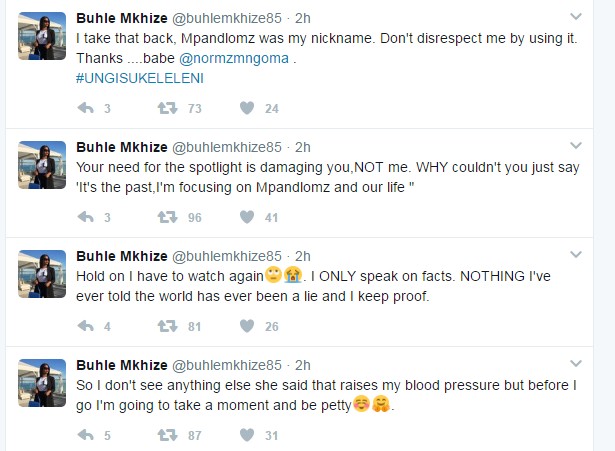Screen dimensions: 615x451
Task: Retweet the 'I ONLY speak on facts' tweet
Action: point(166,325)
